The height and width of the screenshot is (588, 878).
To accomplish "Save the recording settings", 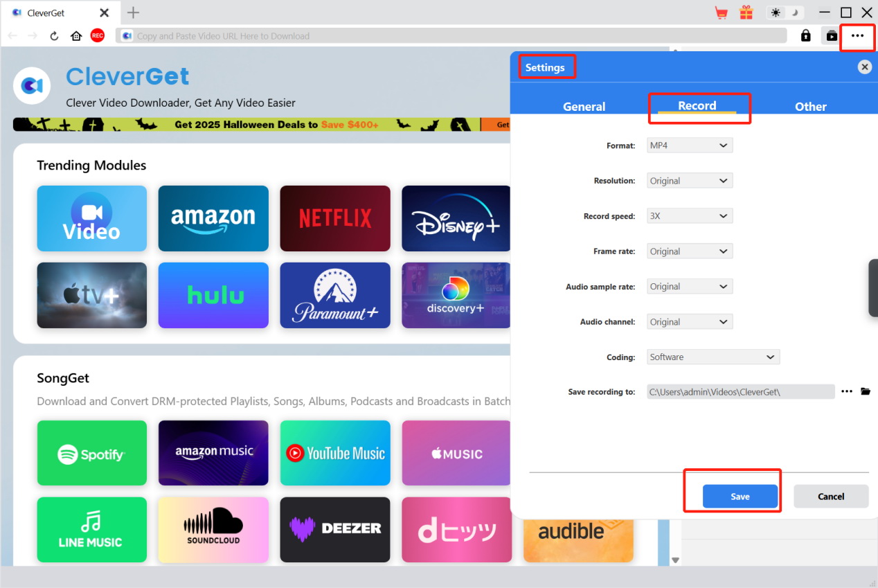I will [x=740, y=496].
